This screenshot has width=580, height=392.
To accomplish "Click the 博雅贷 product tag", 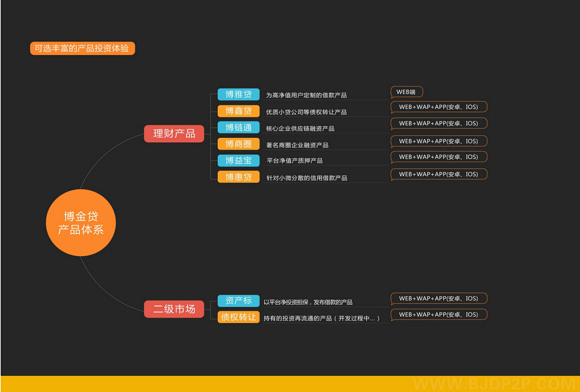I will [238, 94].
